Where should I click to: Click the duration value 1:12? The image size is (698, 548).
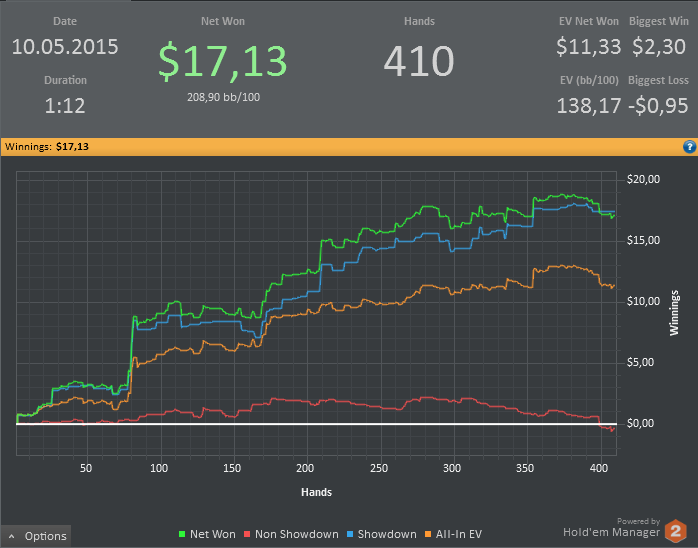[x=65, y=106]
